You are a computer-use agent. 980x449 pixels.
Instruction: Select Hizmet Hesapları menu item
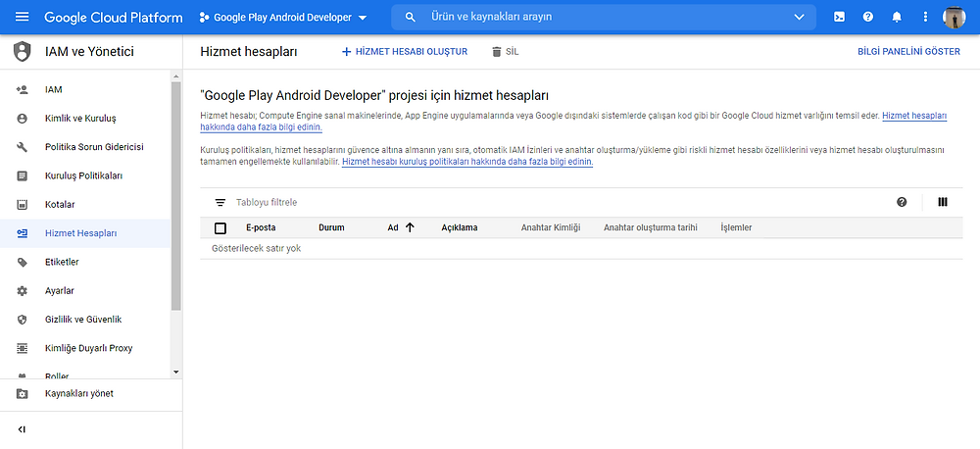(85, 233)
